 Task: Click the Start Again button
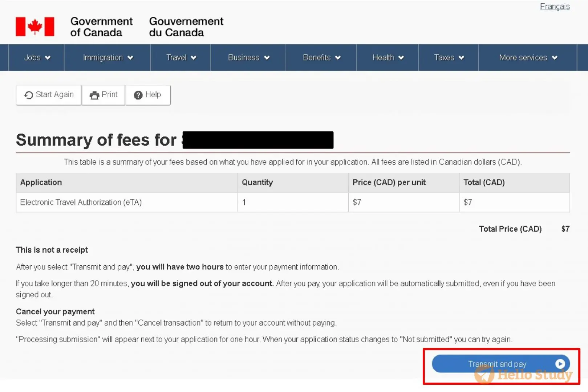(x=49, y=95)
